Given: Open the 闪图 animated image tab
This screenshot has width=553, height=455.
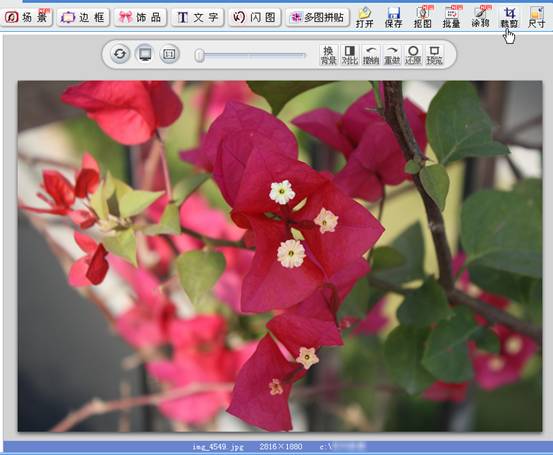Looking at the screenshot, I should pos(255,17).
